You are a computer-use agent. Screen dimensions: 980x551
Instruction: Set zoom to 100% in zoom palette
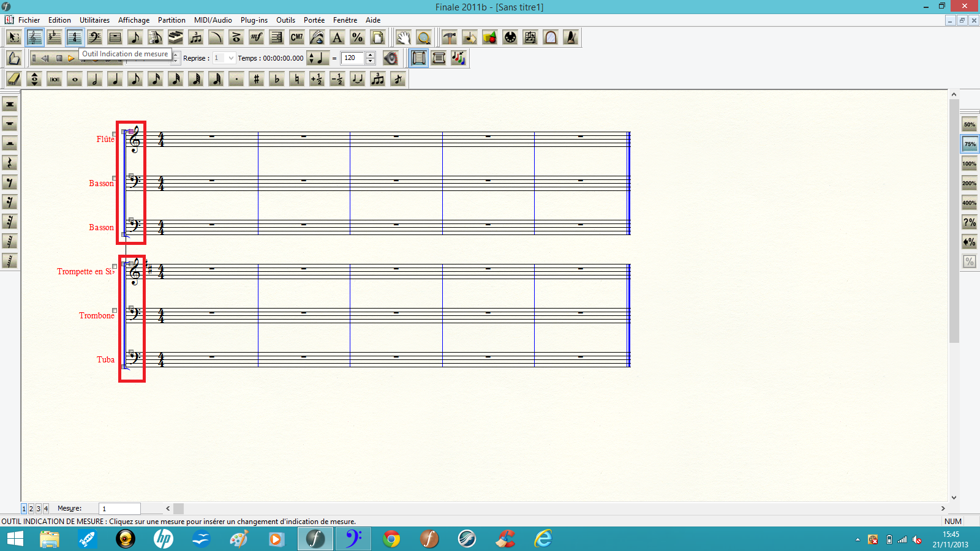(969, 163)
